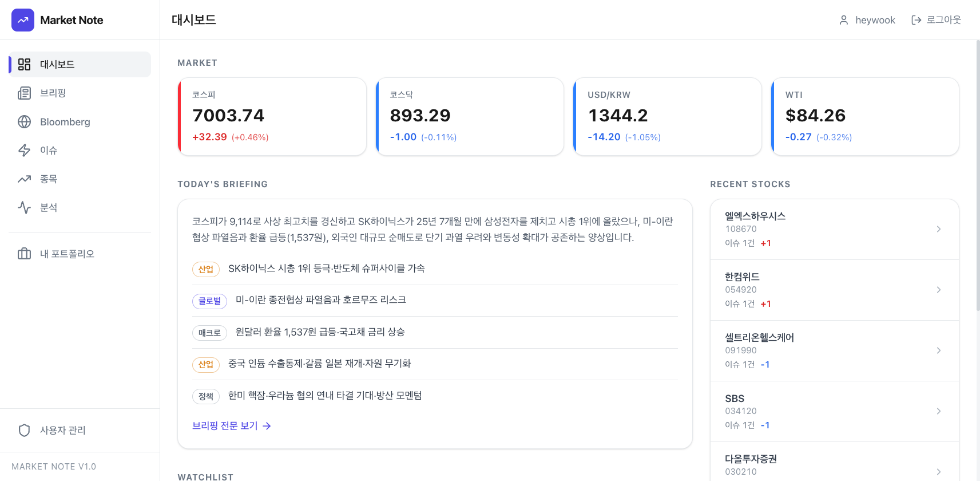Click the SBS stock name
The image size is (980, 481).
pyautogui.click(x=735, y=399)
